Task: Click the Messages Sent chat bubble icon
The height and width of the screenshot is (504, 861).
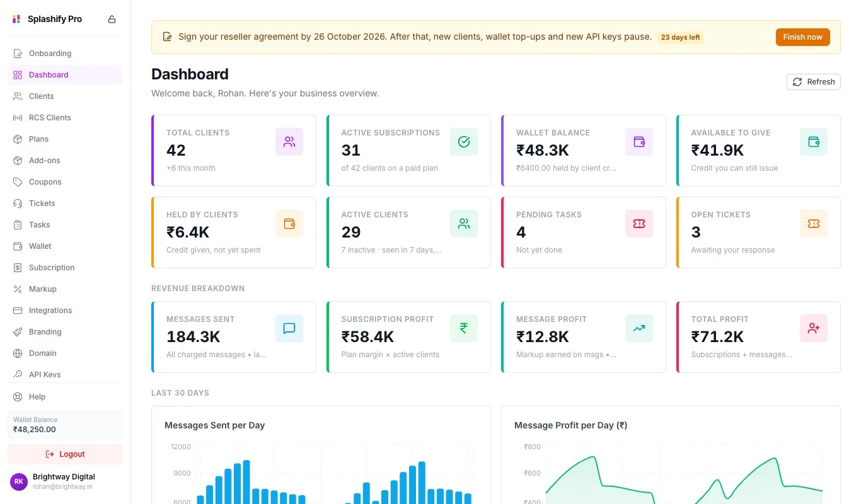Action: (x=289, y=328)
